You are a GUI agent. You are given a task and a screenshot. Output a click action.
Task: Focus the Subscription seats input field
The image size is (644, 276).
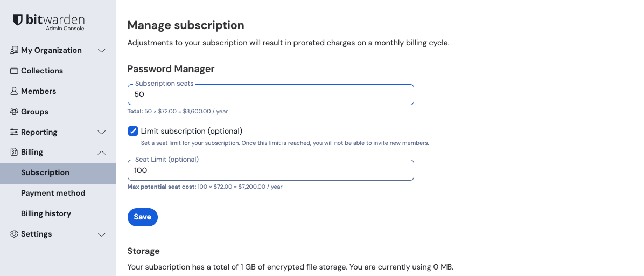[270, 94]
